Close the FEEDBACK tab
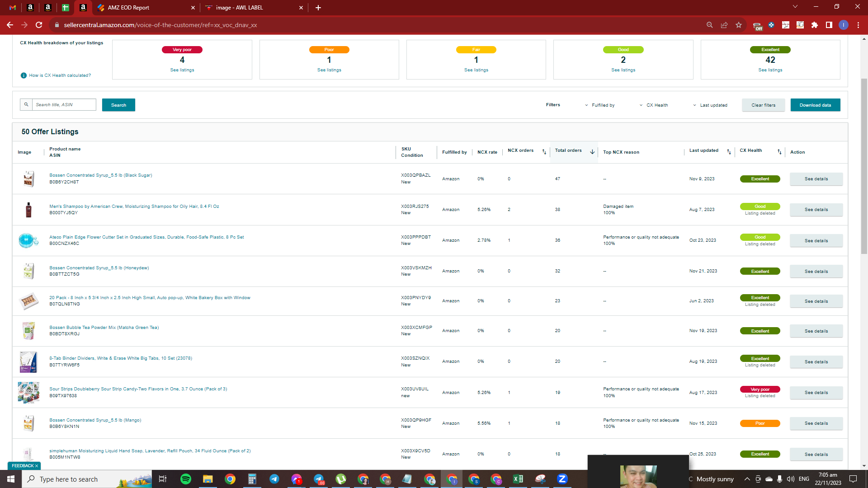868x488 pixels. pyautogui.click(x=37, y=466)
